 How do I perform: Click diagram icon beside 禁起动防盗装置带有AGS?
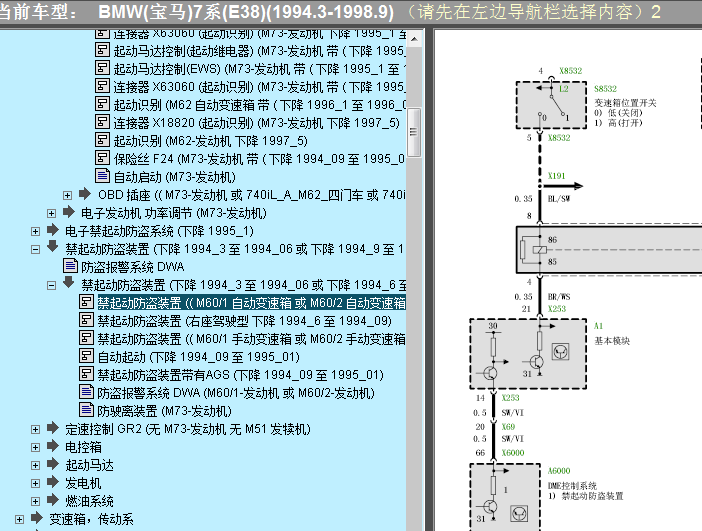(x=86, y=373)
